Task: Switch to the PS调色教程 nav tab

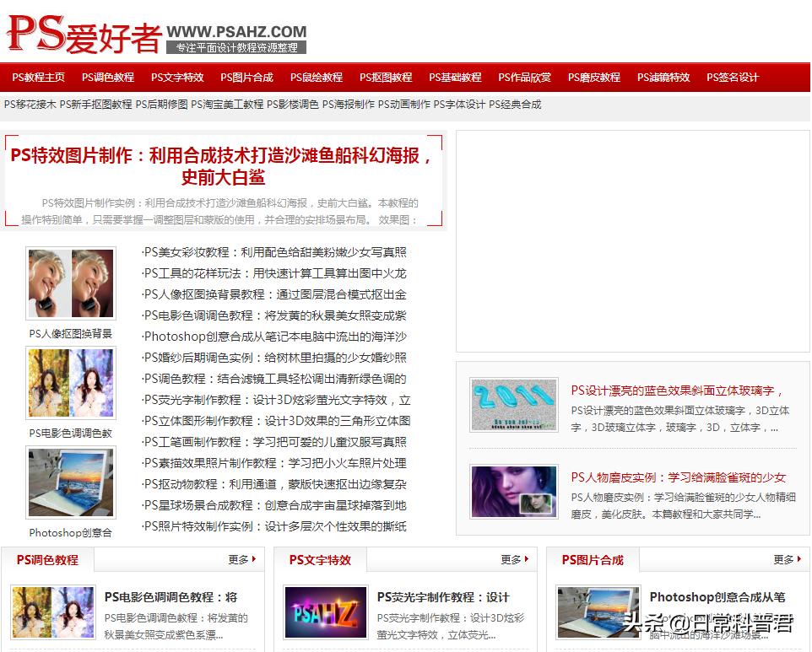Action: 107,77
